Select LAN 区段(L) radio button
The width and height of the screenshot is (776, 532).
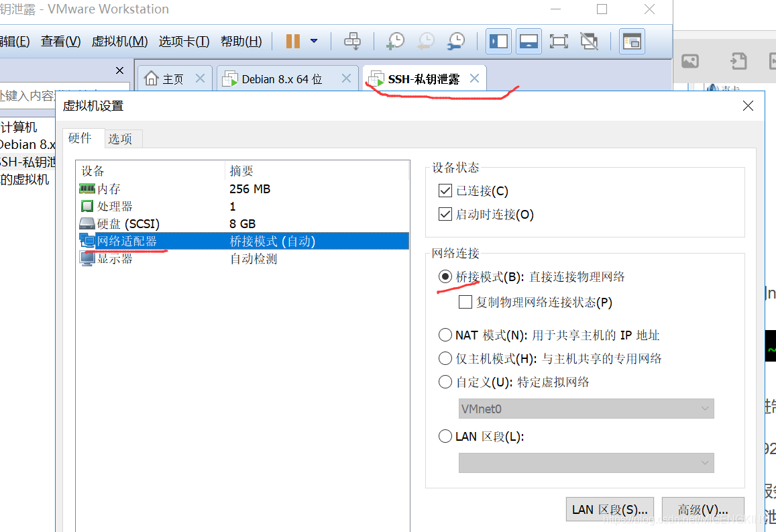(445, 437)
